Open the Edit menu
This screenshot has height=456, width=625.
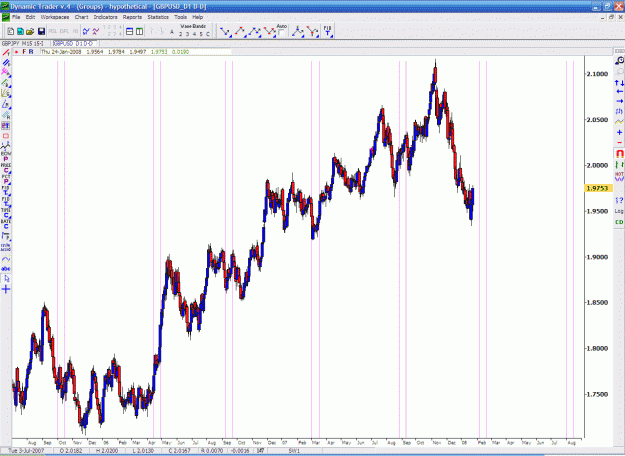pos(30,17)
